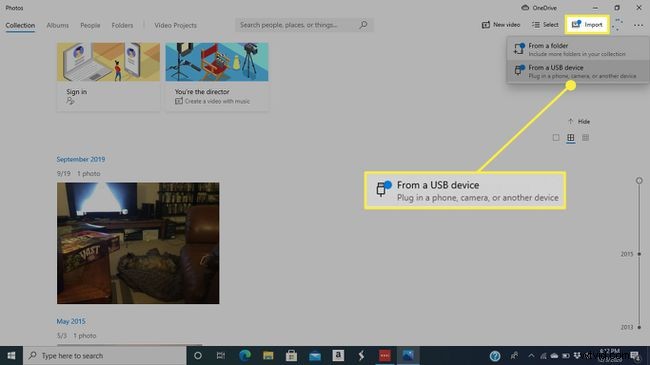Click the September 2019 date heading

[80, 159]
